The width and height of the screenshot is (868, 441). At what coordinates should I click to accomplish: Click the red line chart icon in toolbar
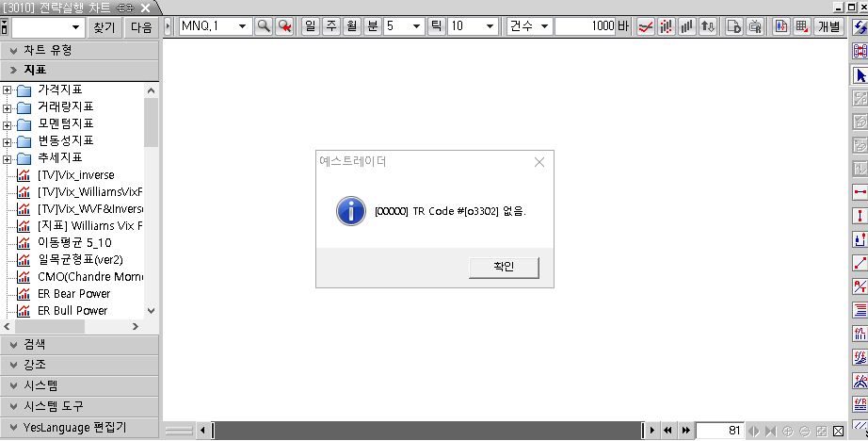coord(645,26)
